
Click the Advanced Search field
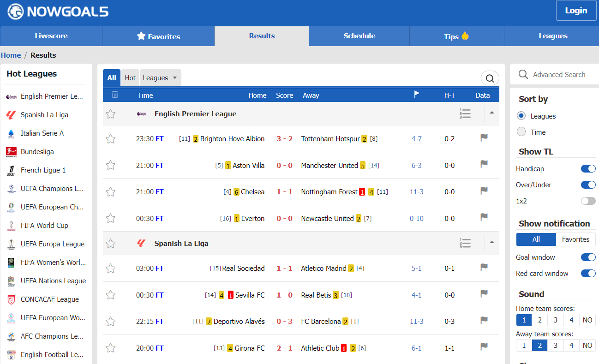tap(559, 75)
